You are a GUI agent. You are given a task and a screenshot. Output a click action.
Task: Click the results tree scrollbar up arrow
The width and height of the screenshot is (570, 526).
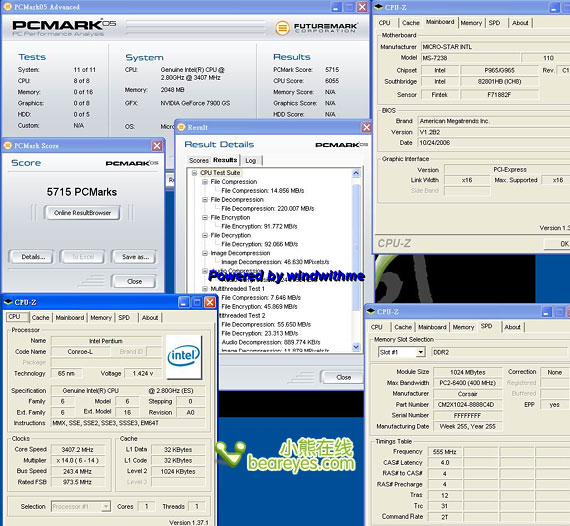pos(356,173)
